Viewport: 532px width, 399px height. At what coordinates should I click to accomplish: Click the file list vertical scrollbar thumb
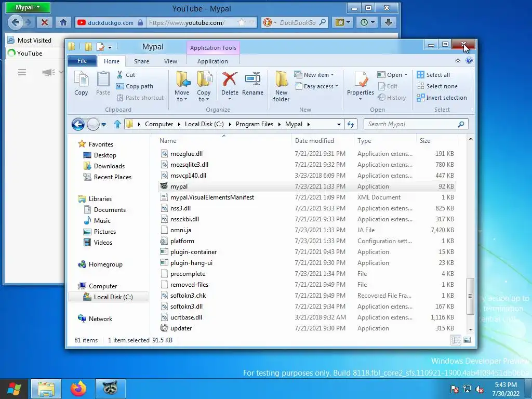470,296
